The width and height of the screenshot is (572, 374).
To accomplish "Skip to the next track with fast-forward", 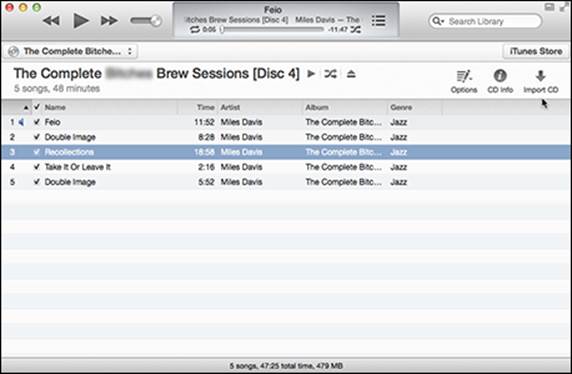I will click(109, 21).
